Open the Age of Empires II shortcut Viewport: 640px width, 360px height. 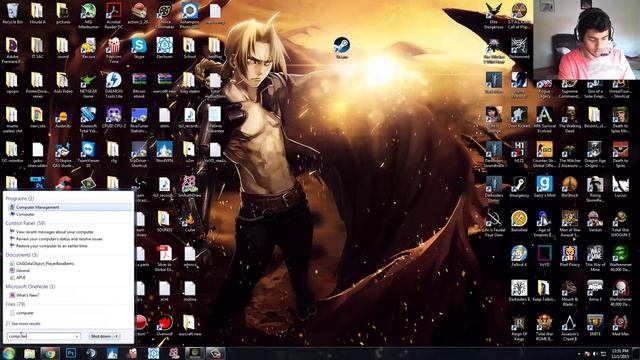pyautogui.click(x=544, y=224)
